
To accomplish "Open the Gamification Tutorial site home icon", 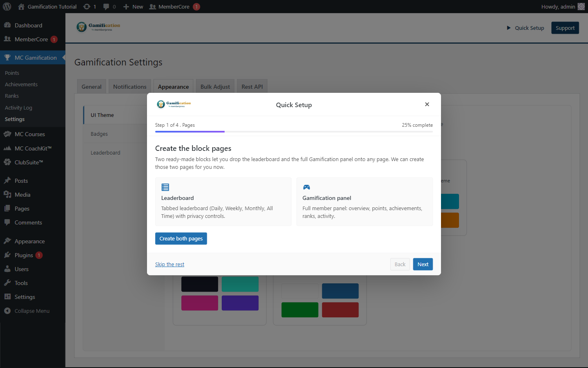I will [21, 7].
